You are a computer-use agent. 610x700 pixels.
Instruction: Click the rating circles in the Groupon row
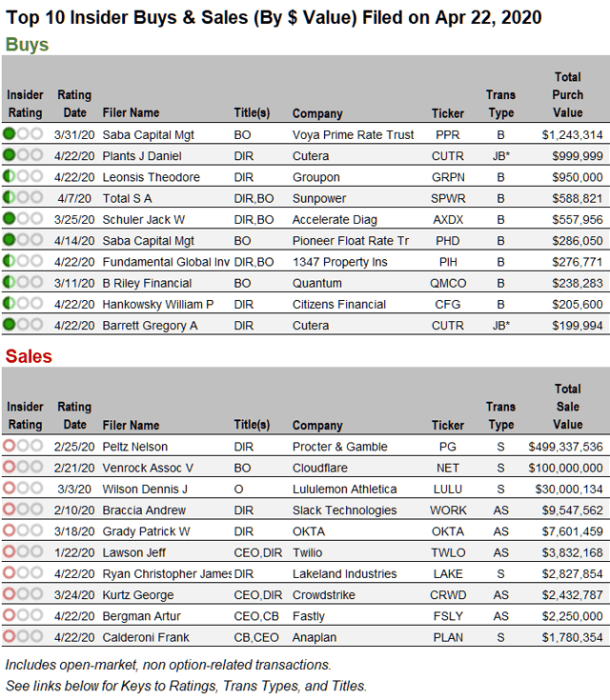point(23,177)
